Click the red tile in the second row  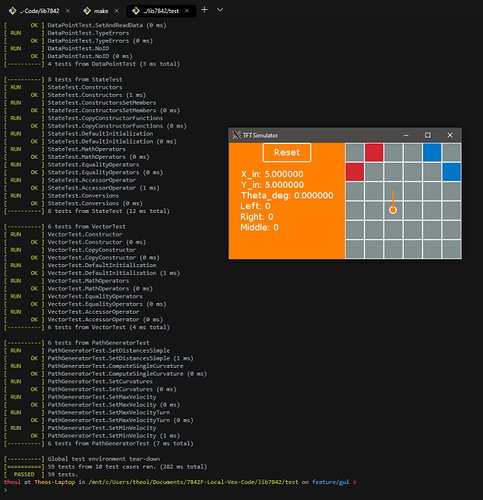click(355, 172)
